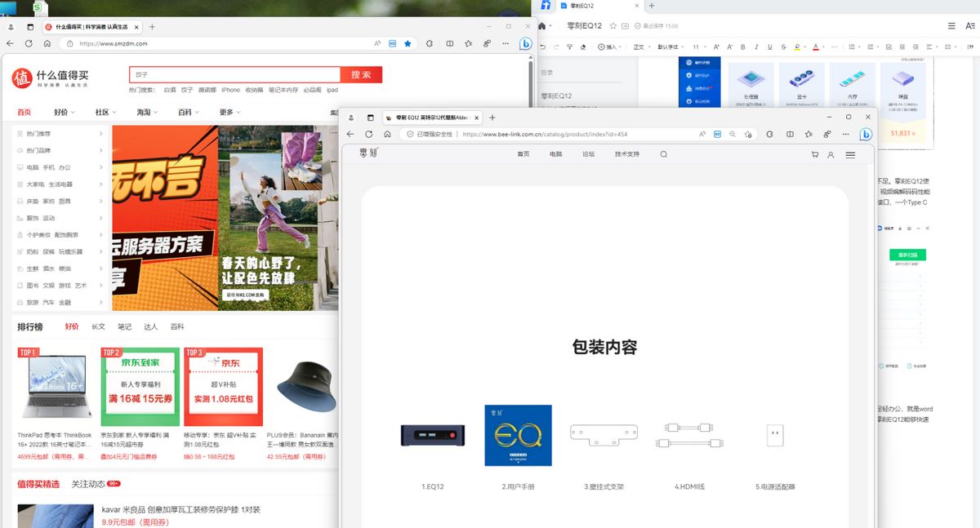Click the blue favorites star in the smzdm address bar
Viewport: 980px width, 528px height.
tap(408, 43)
